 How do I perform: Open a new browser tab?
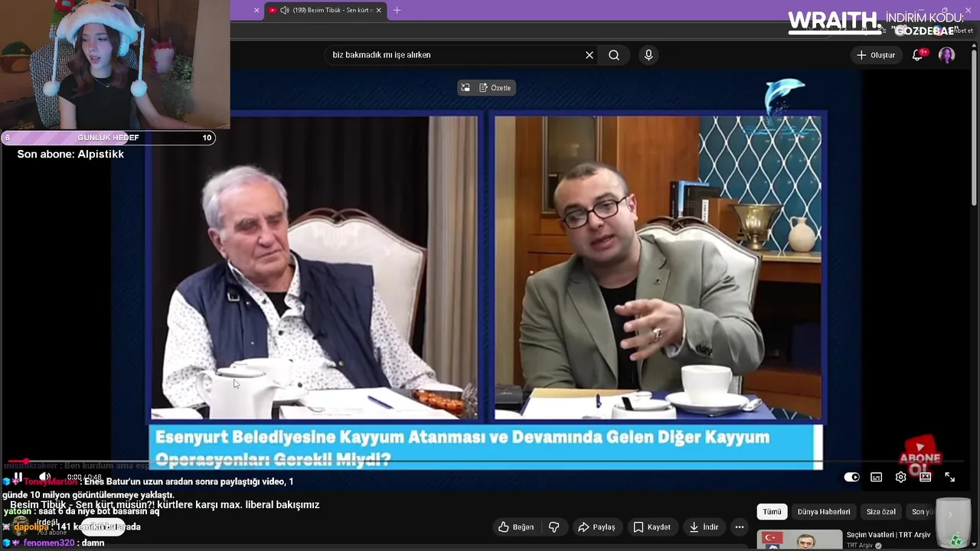[397, 10]
